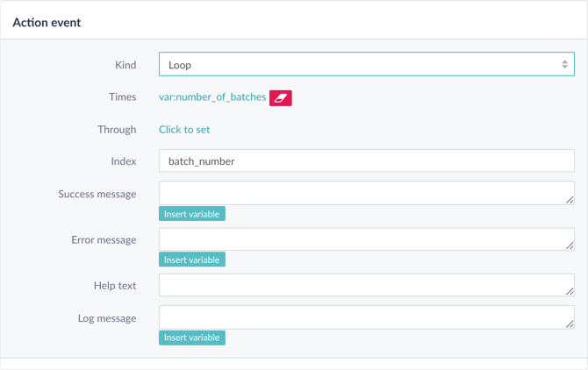Click inside the Log message text area
The width and height of the screenshot is (588, 370).
click(x=366, y=317)
